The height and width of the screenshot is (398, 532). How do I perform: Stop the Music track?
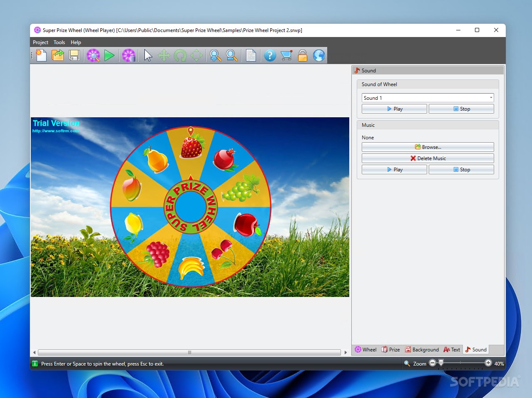(461, 170)
